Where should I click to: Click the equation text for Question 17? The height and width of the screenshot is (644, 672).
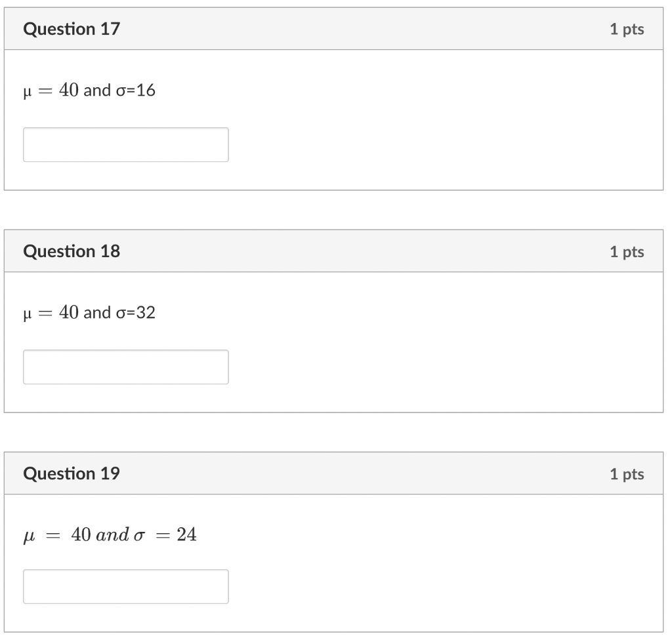coord(89,90)
